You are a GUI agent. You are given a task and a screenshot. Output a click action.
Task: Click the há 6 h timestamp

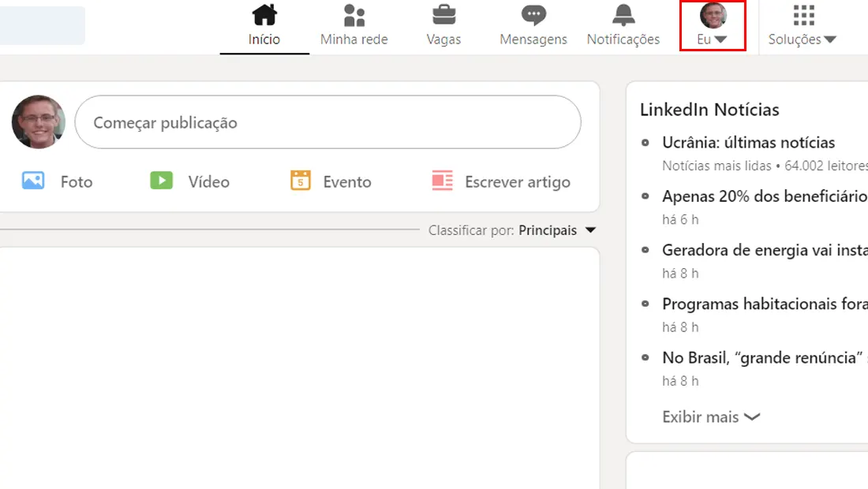(680, 219)
